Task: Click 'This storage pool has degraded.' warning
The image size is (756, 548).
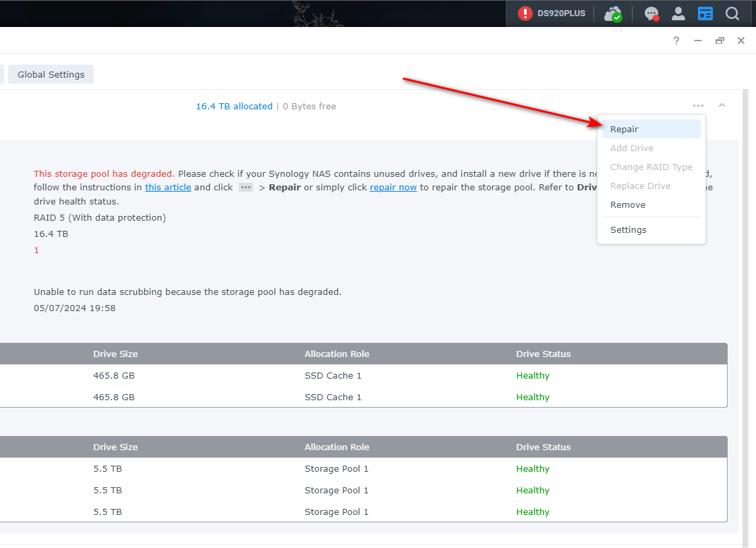Action: coord(104,173)
